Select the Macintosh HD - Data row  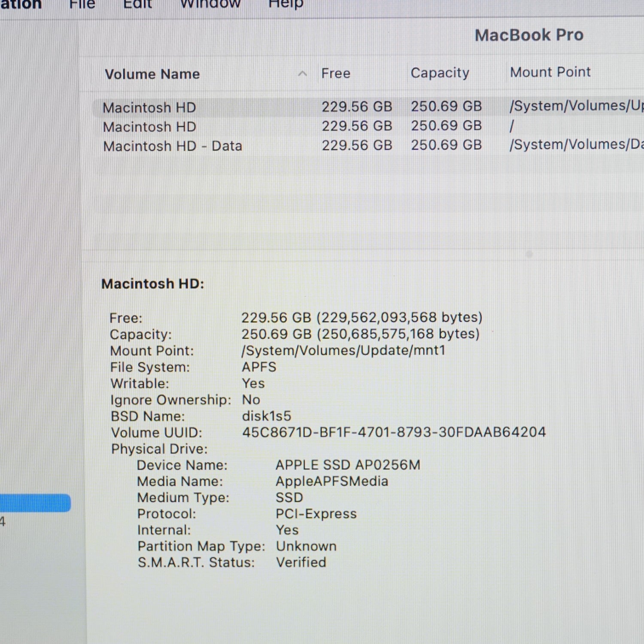click(x=368, y=146)
